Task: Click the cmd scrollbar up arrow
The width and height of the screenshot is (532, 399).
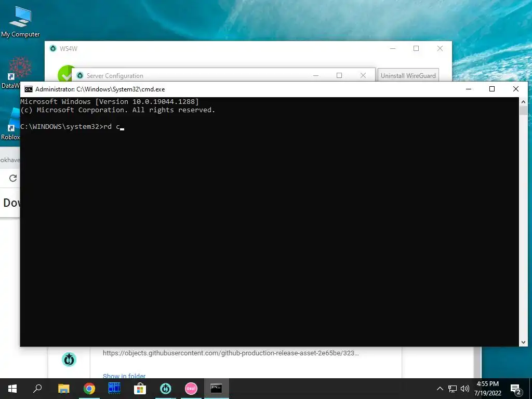Action: 523,101
